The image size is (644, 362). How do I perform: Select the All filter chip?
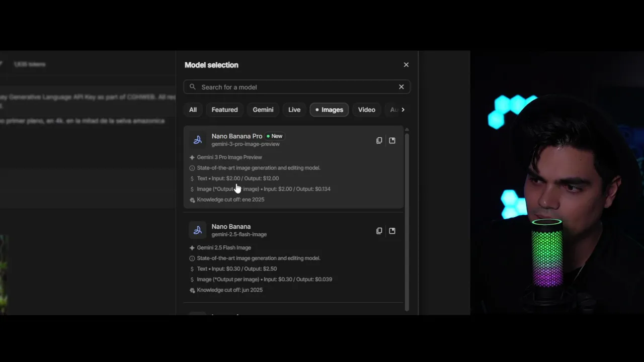point(193,110)
